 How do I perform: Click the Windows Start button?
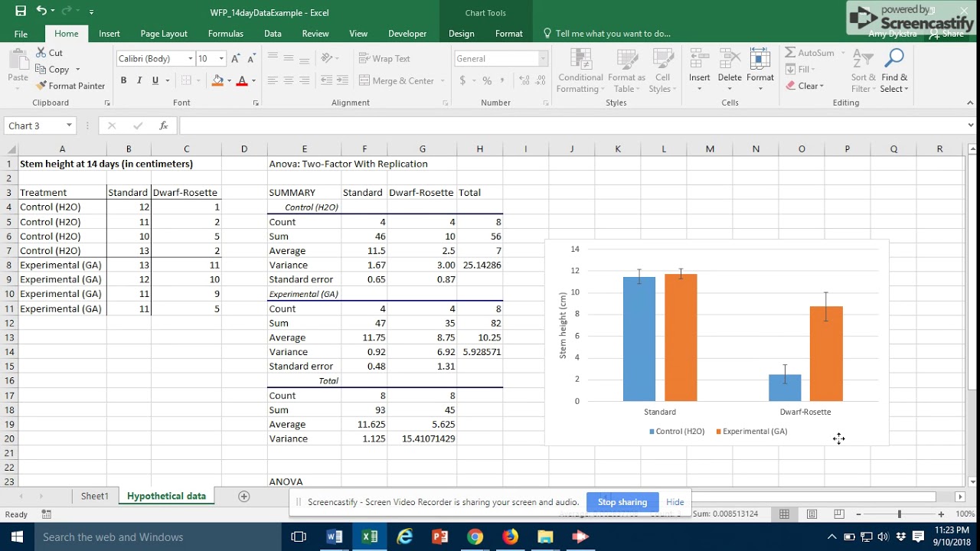click(x=17, y=536)
